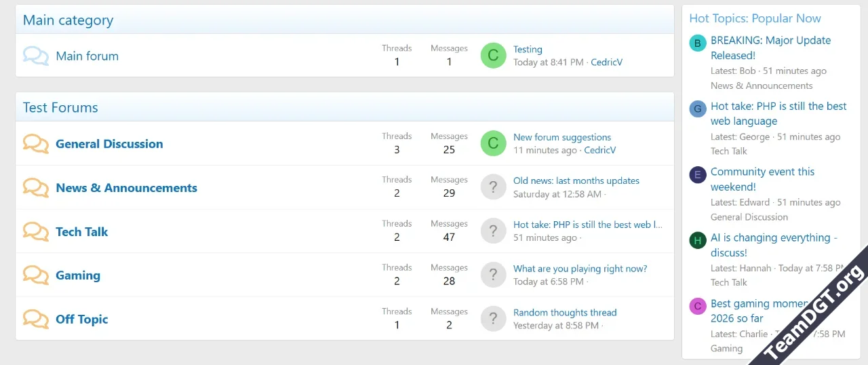Click Bob's 'B' avatar in Hot Topics
The image size is (868, 365).
698,43
